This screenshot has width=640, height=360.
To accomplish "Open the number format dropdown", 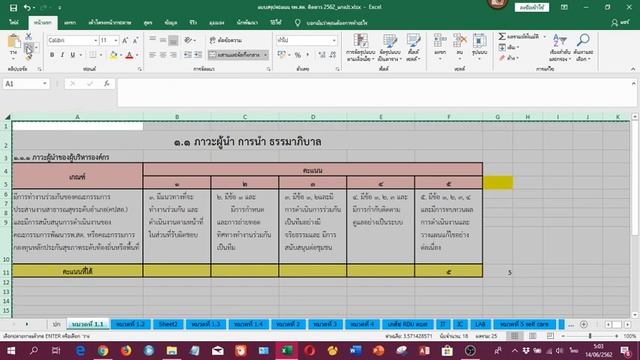I will point(334,40).
